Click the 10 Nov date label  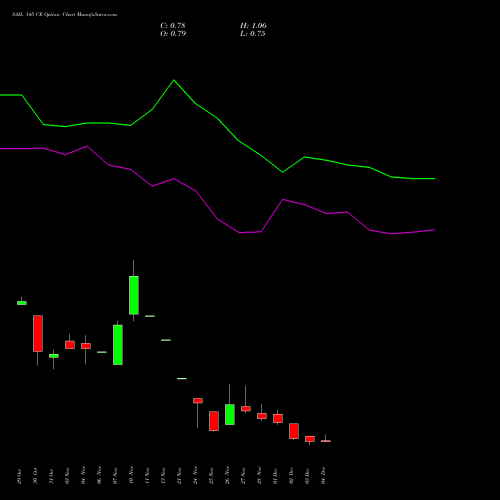(x=131, y=475)
